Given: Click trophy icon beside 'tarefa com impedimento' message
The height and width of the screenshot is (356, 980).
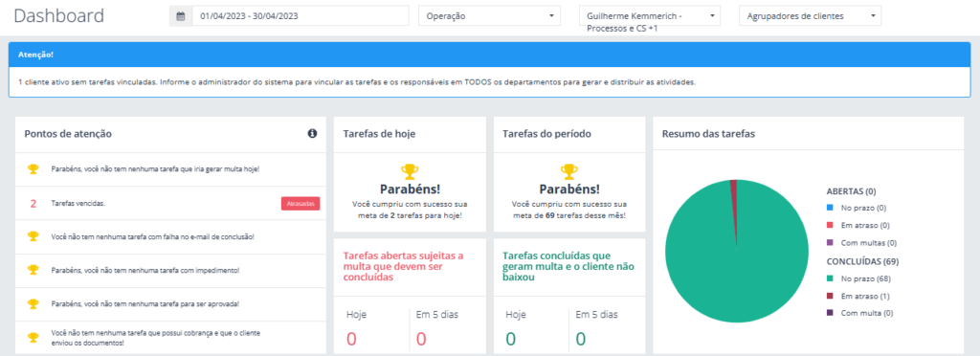Looking at the screenshot, I should click(x=33, y=270).
